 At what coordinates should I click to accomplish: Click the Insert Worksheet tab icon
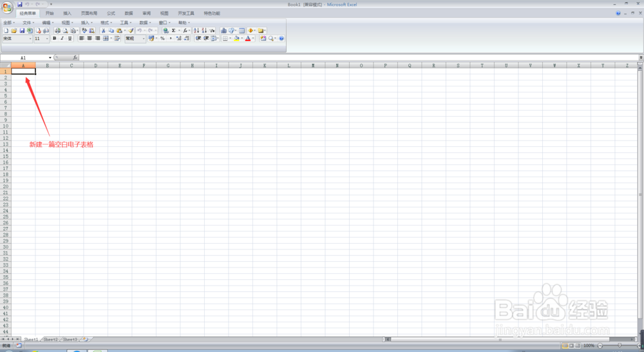86,339
